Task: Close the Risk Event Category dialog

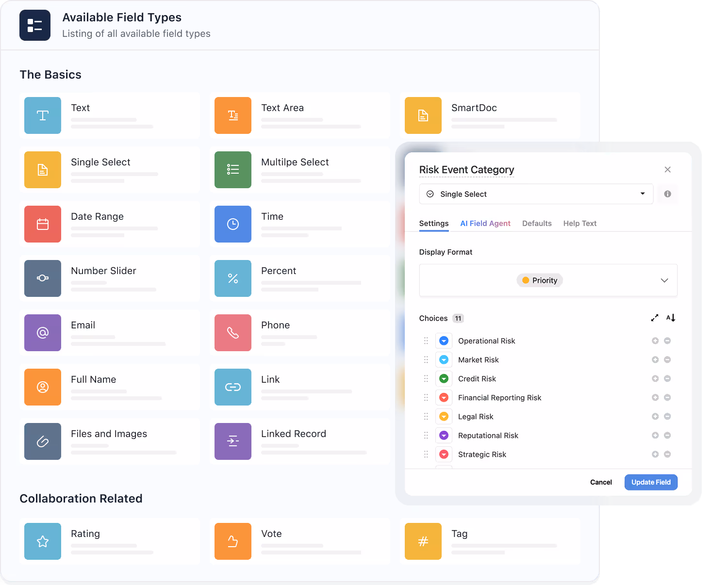Action: coord(668,170)
